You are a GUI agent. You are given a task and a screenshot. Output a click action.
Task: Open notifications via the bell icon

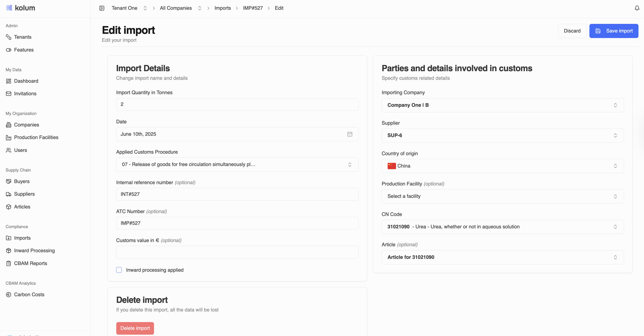click(x=637, y=8)
